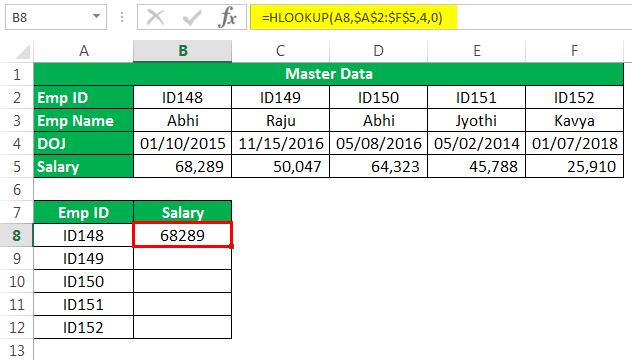632x360 pixels.
Task: Click the Salary header in row 7
Action: coord(183,212)
